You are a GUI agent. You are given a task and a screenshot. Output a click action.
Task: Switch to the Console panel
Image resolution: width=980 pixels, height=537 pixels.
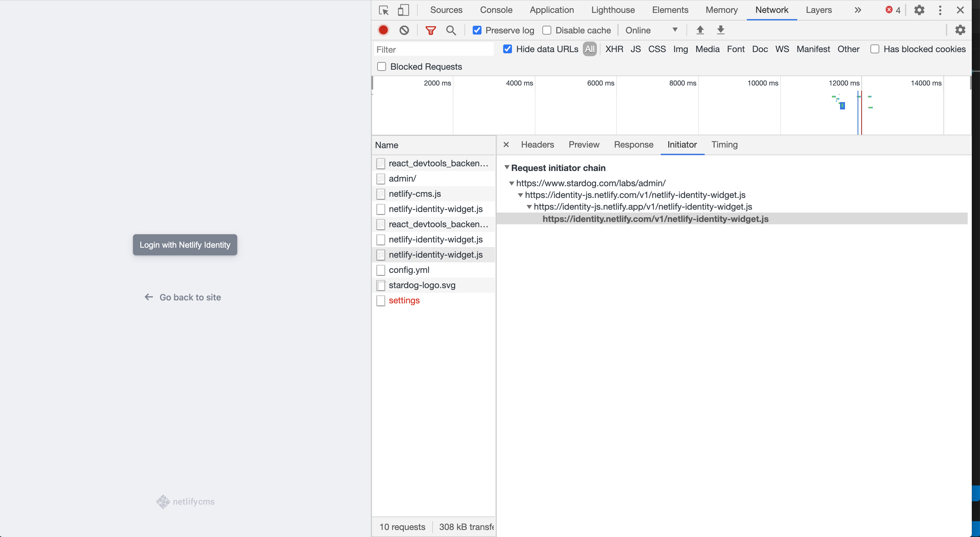[496, 10]
